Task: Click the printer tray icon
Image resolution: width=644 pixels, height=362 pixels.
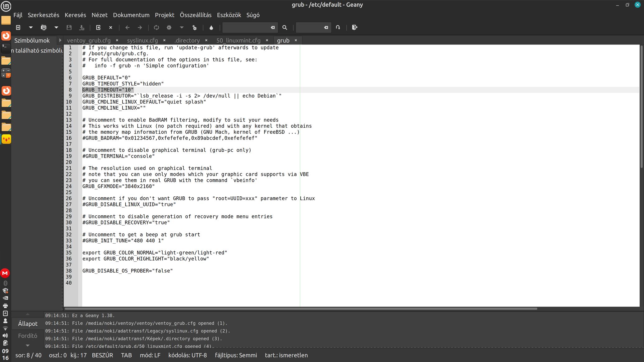Action: point(5,306)
